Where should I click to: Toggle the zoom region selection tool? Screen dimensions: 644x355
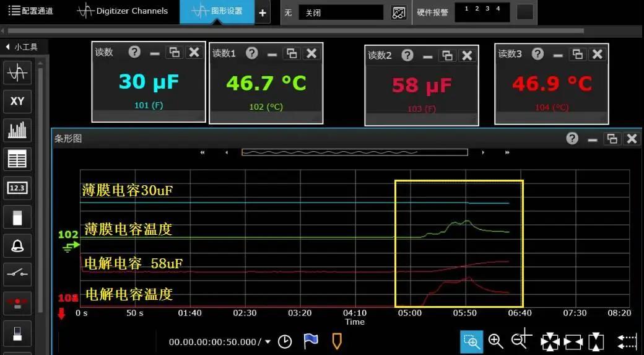coord(471,342)
